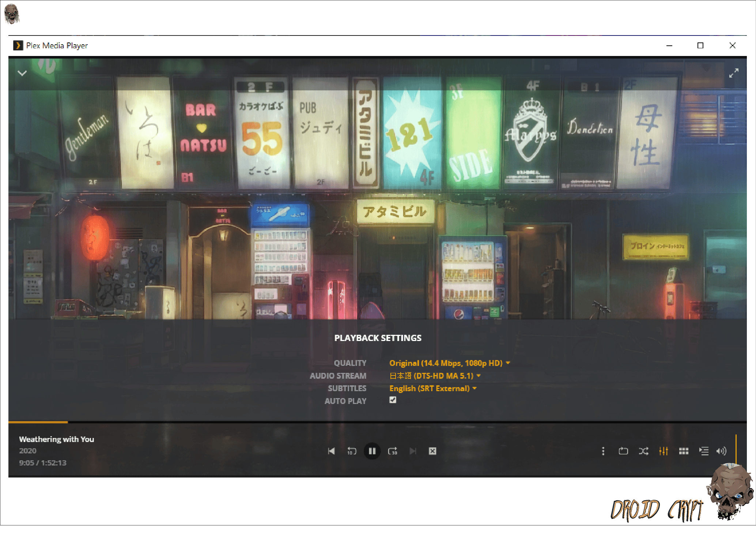Enable shuffle playback
The width and height of the screenshot is (756, 543).
tap(643, 451)
